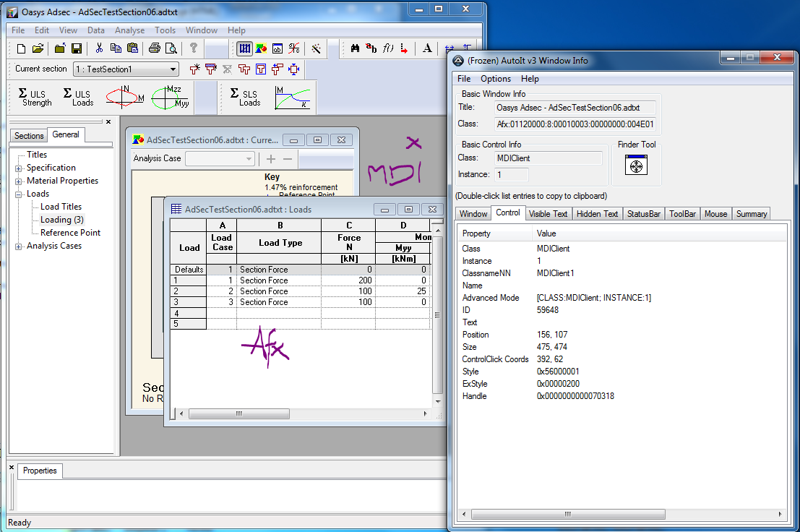Image resolution: width=800 pixels, height=532 pixels.
Task: Open the Tools menu in Adsec
Action: (x=165, y=30)
